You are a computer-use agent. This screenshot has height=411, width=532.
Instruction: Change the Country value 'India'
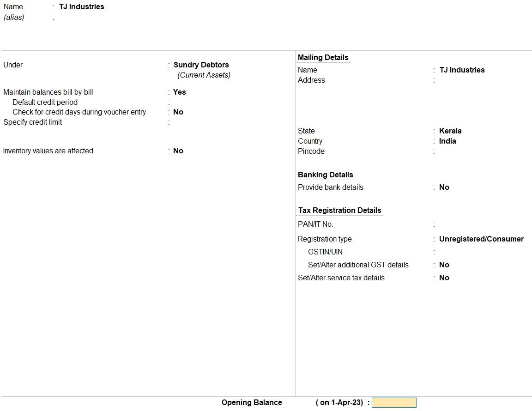point(447,141)
